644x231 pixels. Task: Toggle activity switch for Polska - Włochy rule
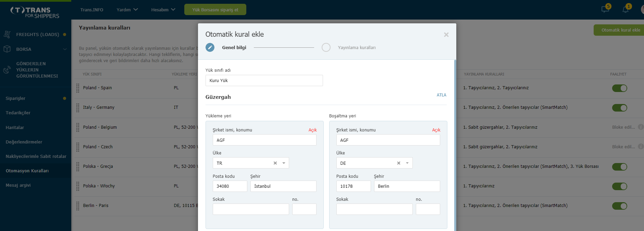[620, 186]
